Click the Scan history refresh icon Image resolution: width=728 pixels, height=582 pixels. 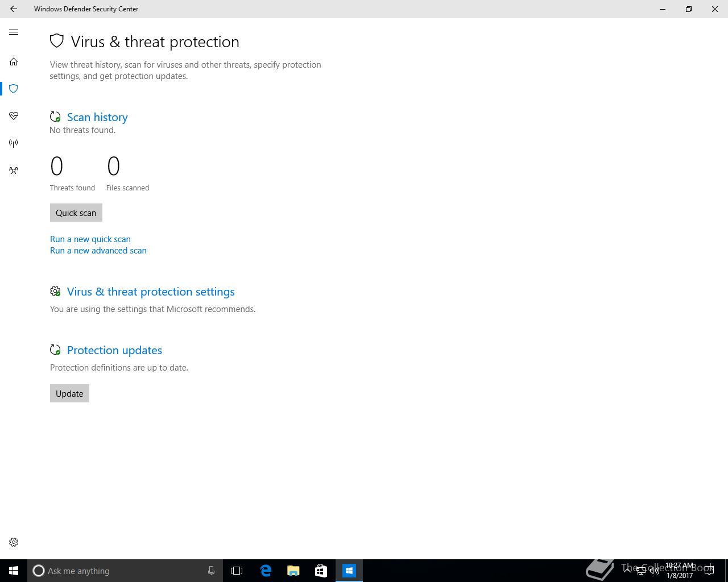[55, 117]
